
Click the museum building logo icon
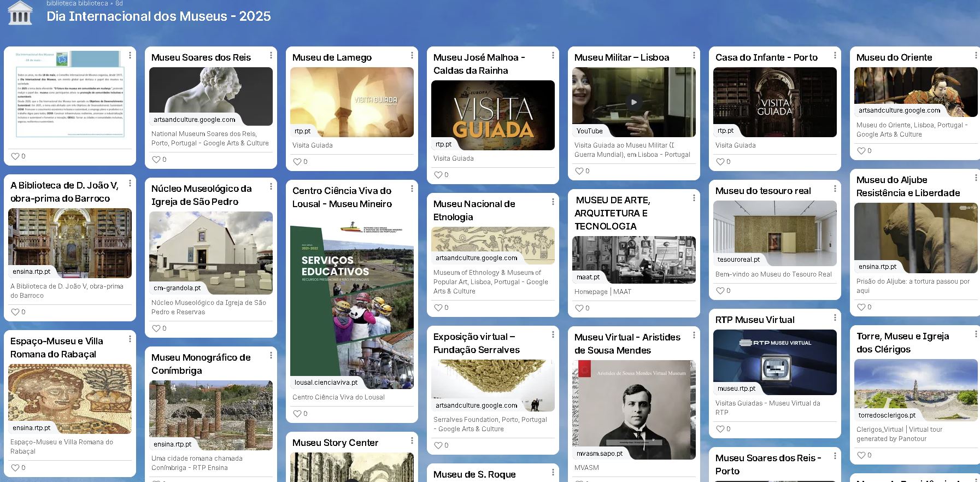(20, 13)
